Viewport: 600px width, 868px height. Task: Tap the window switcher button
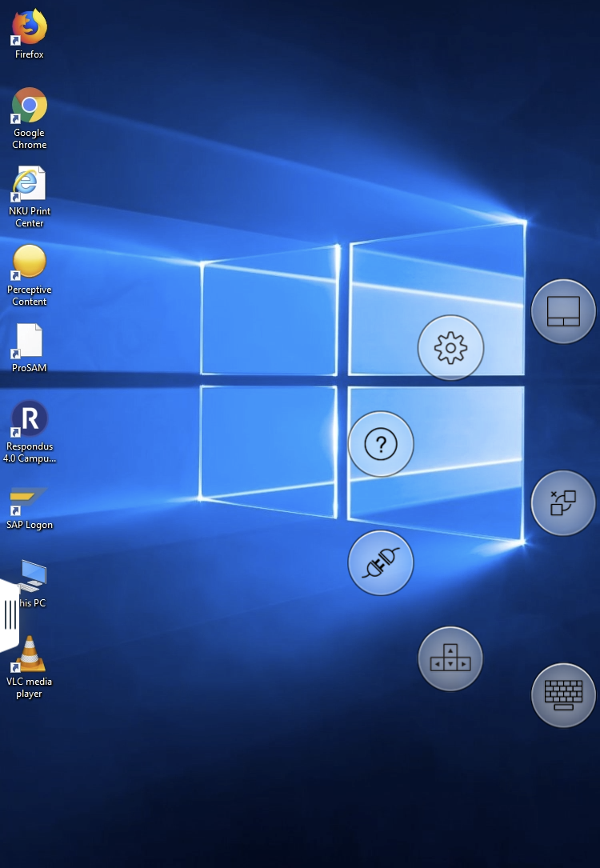click(x=563, y=502)
